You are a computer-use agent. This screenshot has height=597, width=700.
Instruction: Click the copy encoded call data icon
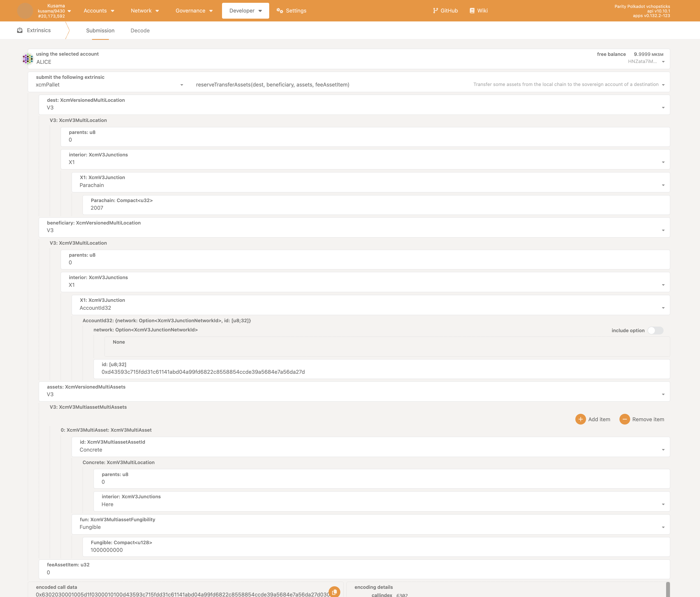point(334,592)
